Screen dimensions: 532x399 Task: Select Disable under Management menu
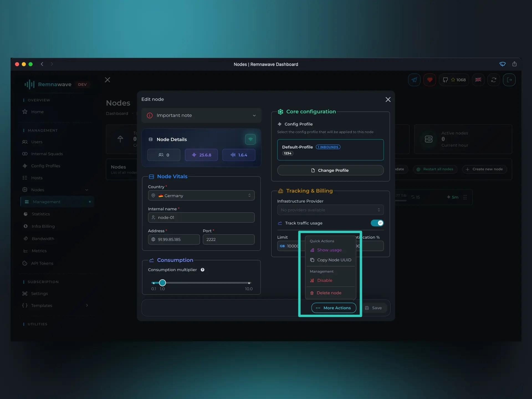324,280
